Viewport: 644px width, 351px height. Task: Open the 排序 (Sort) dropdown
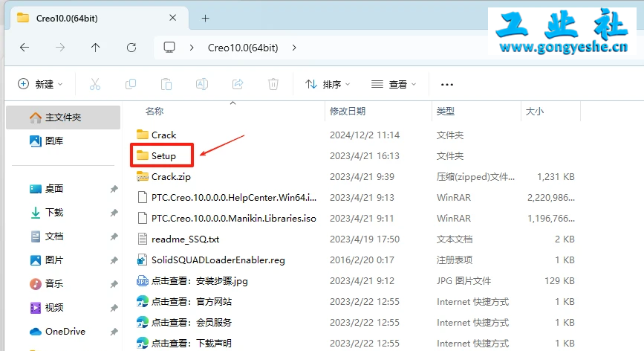[x=328, y=84]
